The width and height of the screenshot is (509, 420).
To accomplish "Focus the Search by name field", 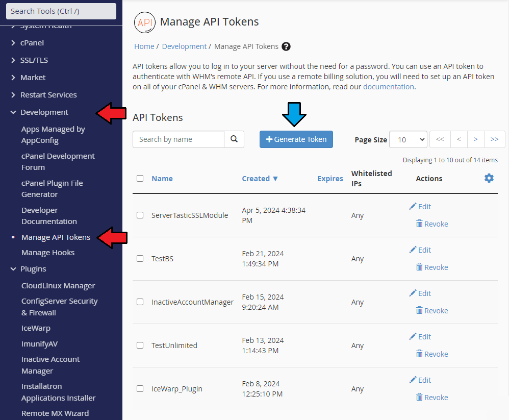I will pos(178,139).
